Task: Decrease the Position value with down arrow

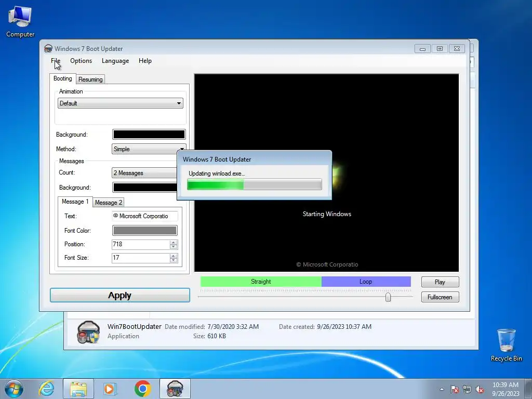Action: pyautogui.click(x=174, y=247)
